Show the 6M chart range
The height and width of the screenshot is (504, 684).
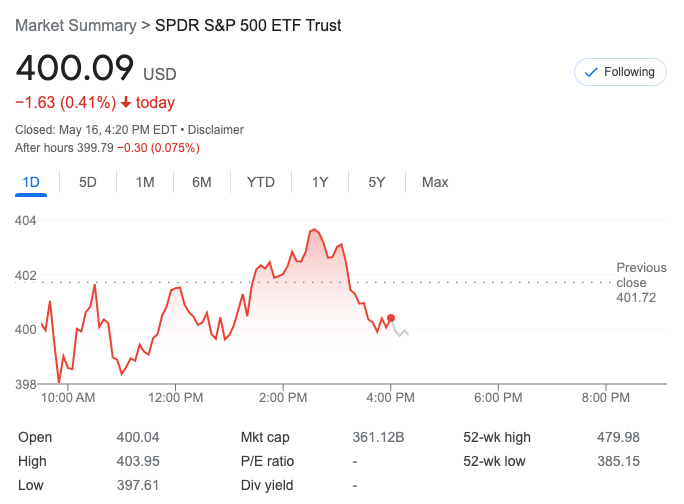[202, 182]
